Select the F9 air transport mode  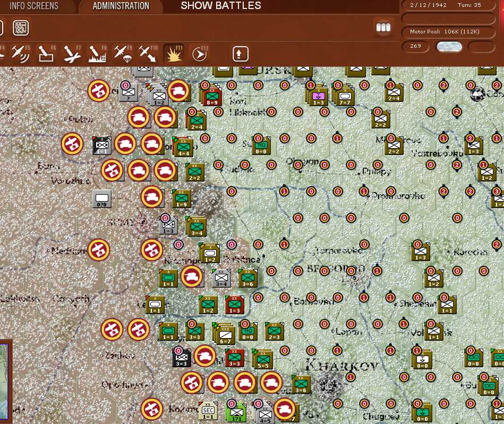pyautogui.click(x=123, y=53)
